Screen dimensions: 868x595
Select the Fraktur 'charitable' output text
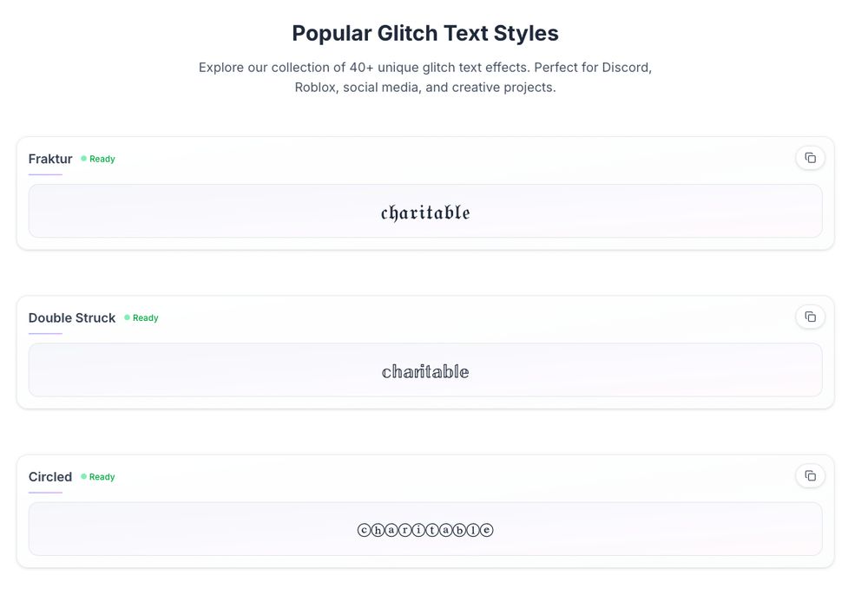[x=425, y=212]
